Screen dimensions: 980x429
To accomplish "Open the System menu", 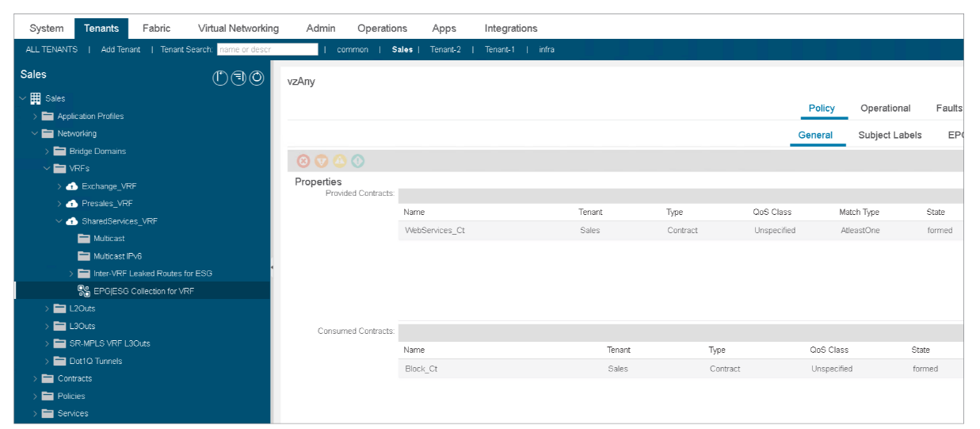I will coord(47,29).
